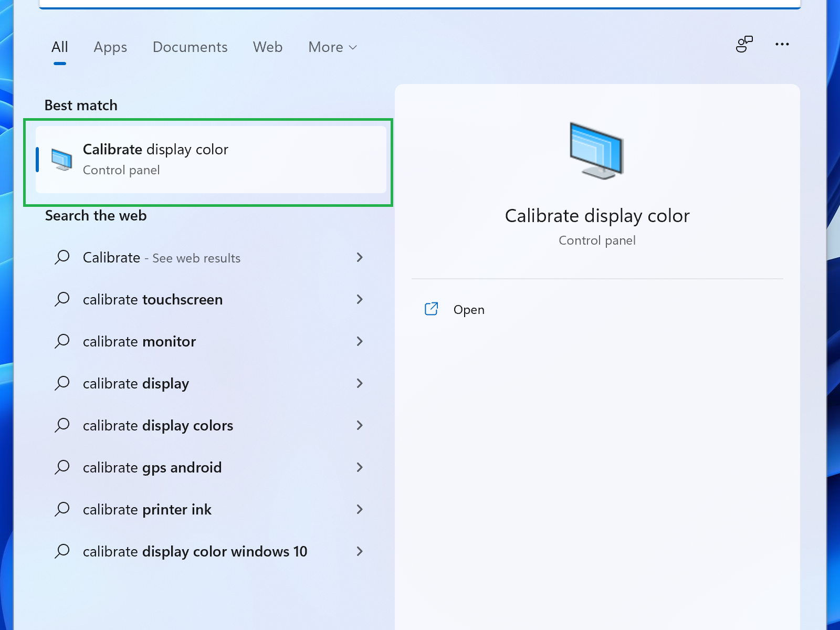The width and height of the screenshot is (840, 630).
Task: Click the feedback people icon
Action: tap(744, 45)
